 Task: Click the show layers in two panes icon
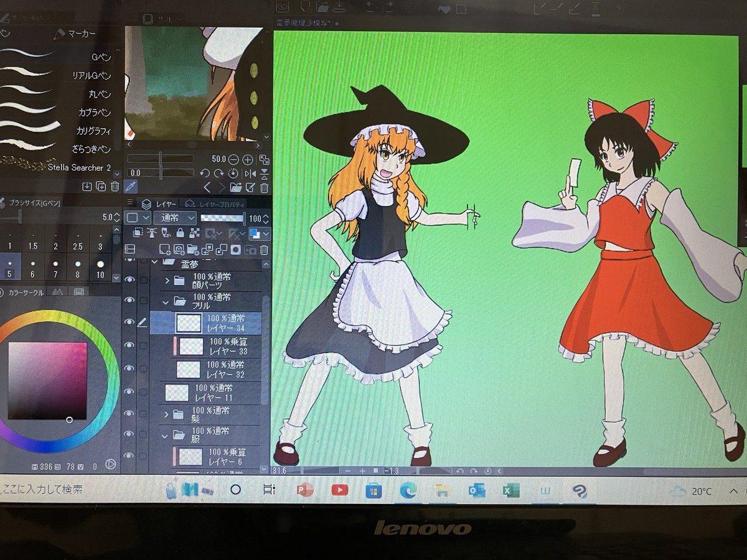click(130, 249)
